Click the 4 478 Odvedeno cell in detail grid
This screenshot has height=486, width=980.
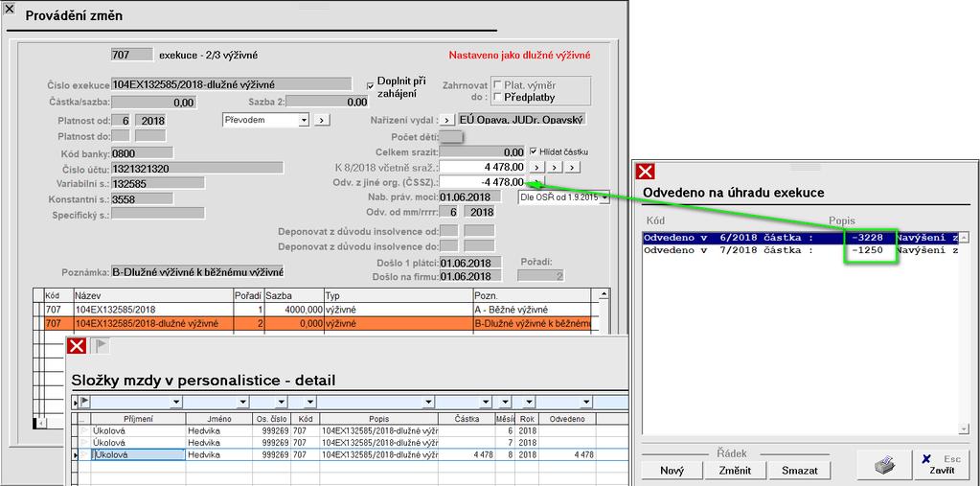click(567, 454)
